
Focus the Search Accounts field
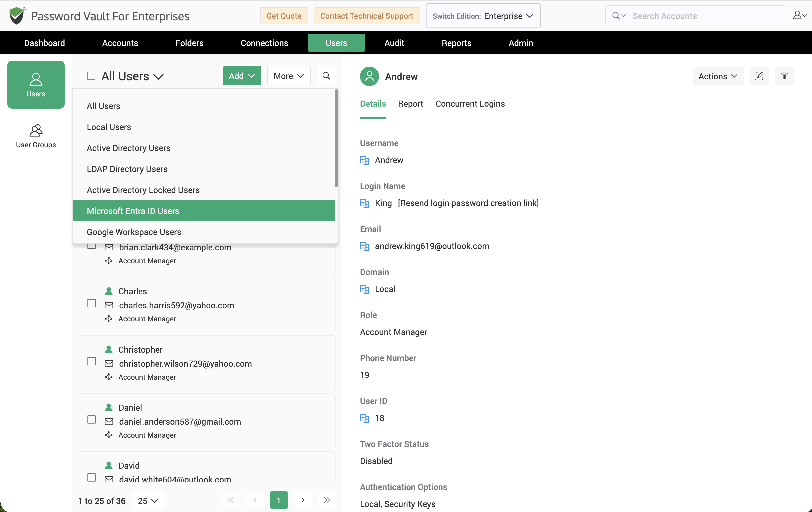coord(695,16)
